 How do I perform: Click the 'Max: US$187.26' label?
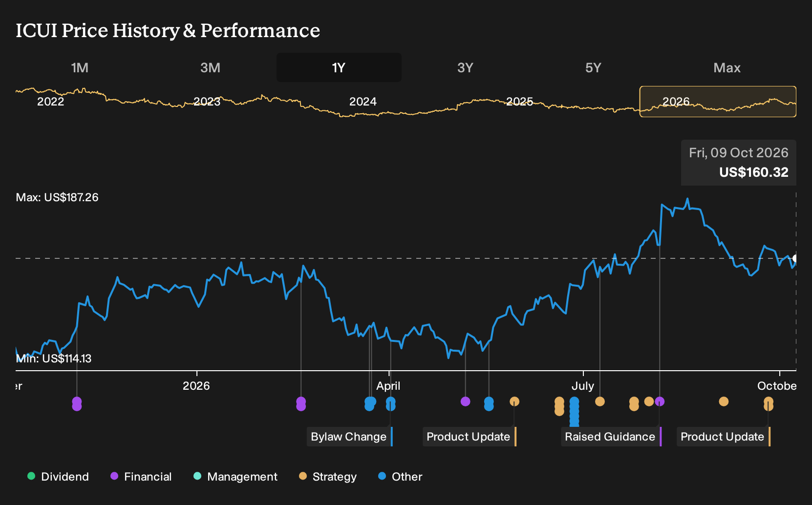(x=57, y=197)
